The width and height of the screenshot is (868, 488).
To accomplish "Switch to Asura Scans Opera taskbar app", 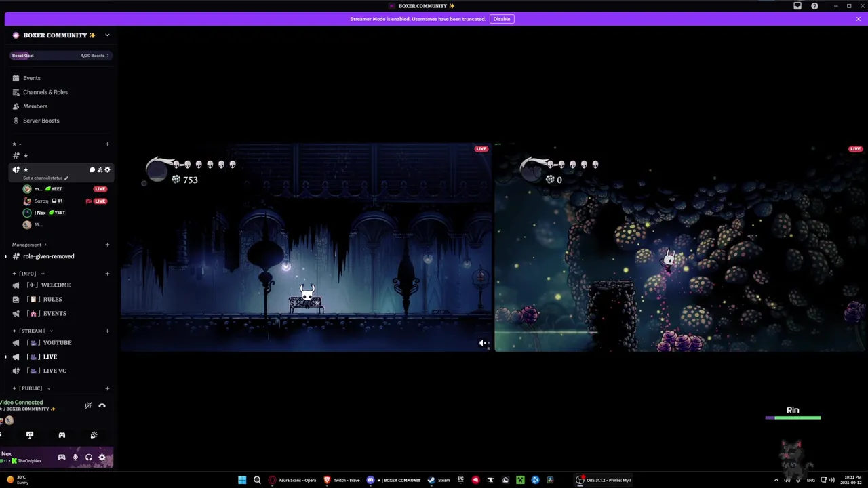I will tap(292, 480).
